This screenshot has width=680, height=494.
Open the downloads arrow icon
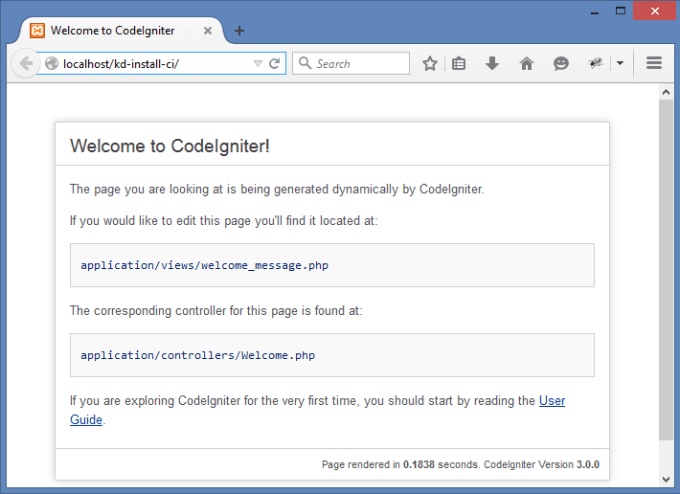pos(492,63)
